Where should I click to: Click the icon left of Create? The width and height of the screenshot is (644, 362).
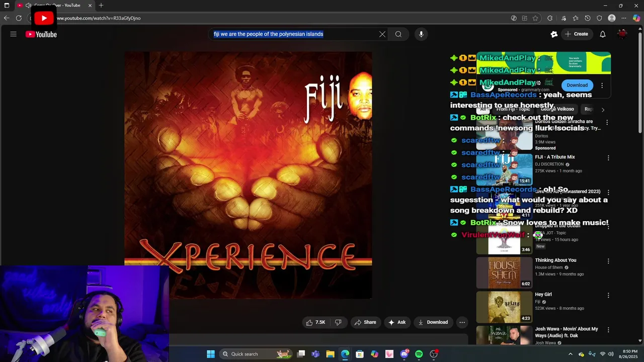(554, 34)
